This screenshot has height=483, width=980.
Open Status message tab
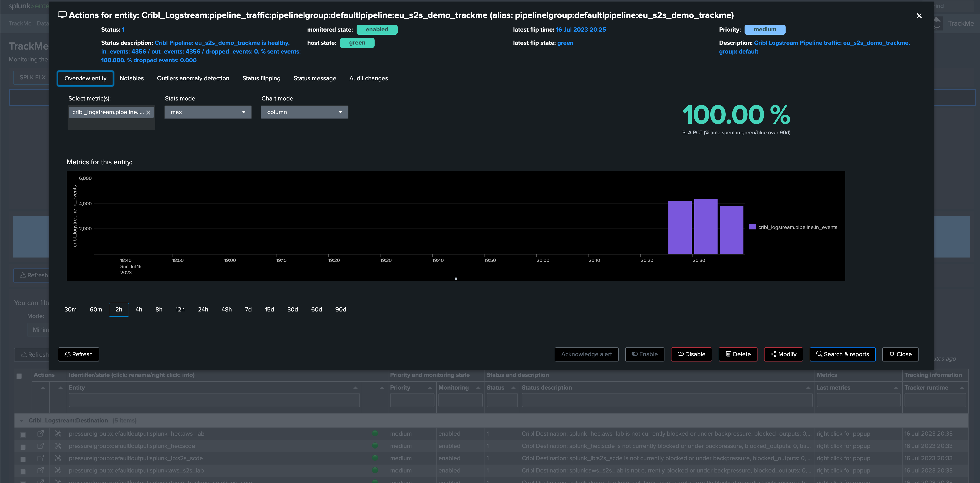(x=315, y=78)
